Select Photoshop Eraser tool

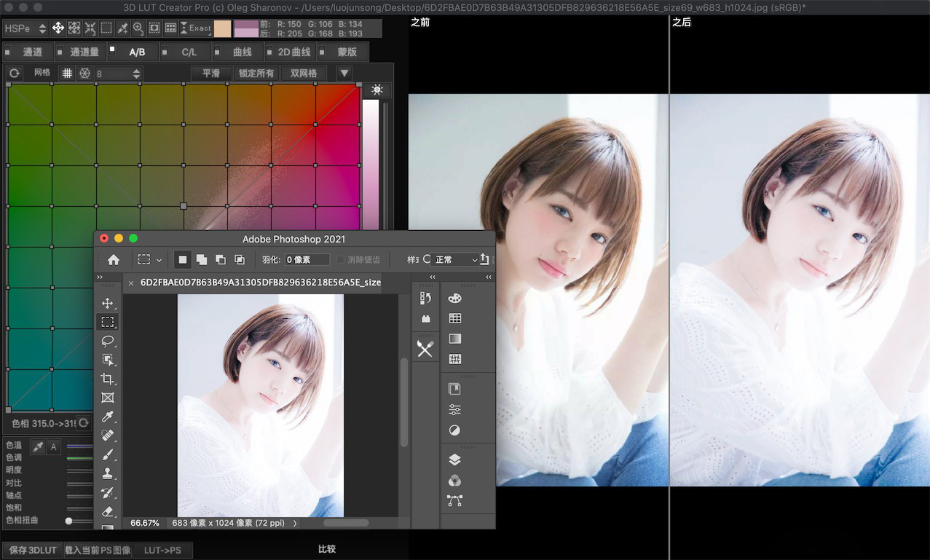click(108, 511)
